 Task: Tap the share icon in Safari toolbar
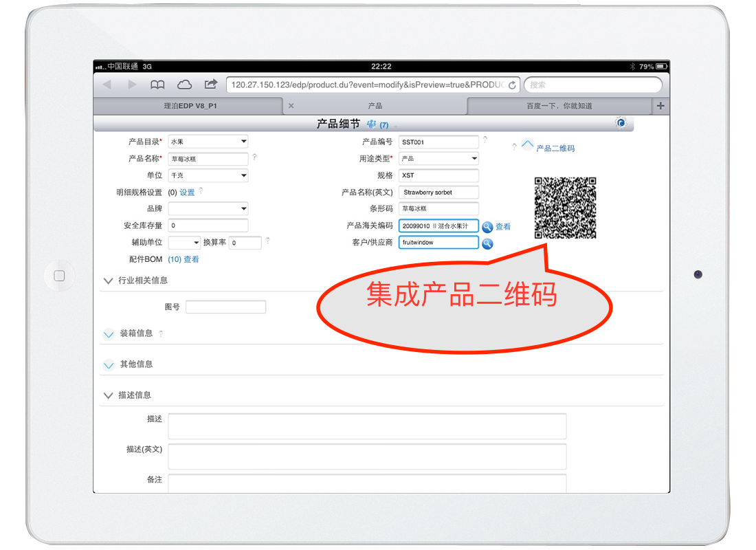click(x=211, y=85)
